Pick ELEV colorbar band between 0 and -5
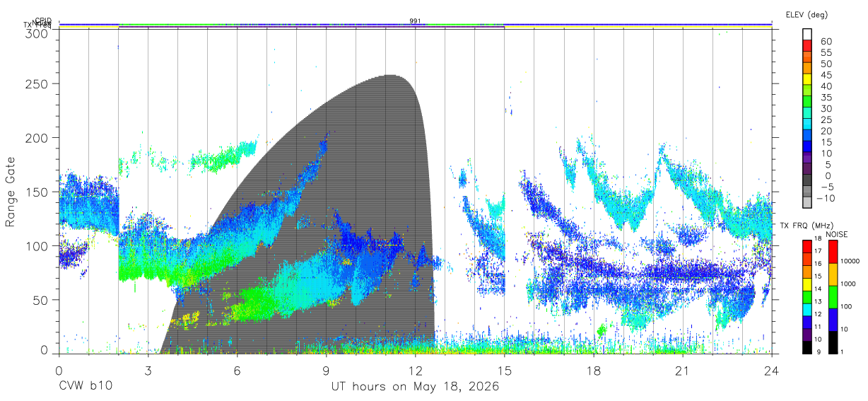868x401 pixels. click(807, 180)
